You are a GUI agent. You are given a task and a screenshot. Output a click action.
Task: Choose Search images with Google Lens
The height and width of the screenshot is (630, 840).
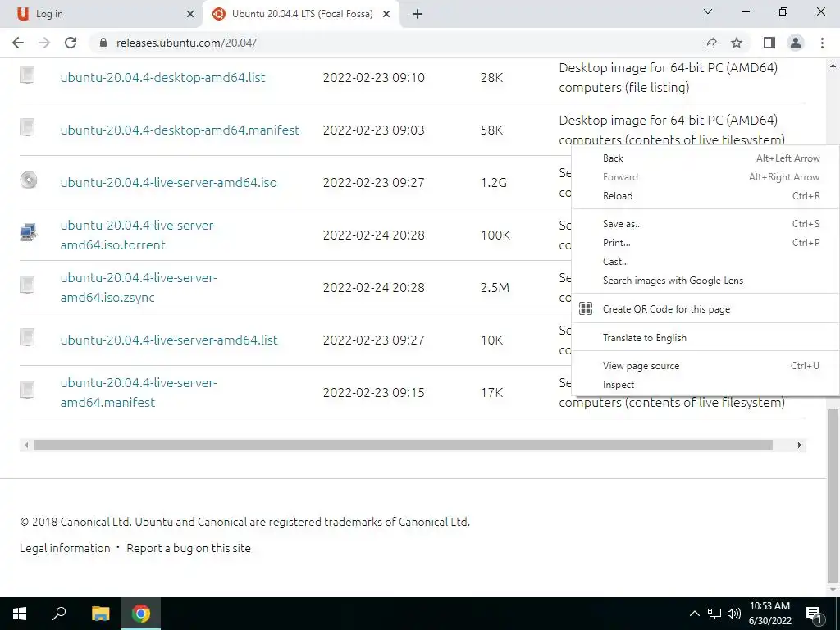tap(705, 281)
